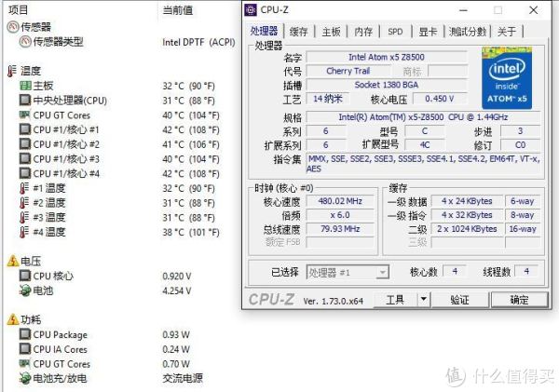
Task: Click the 电压 warning group icon
Action: pyautogui.click(x=13, y=262)
